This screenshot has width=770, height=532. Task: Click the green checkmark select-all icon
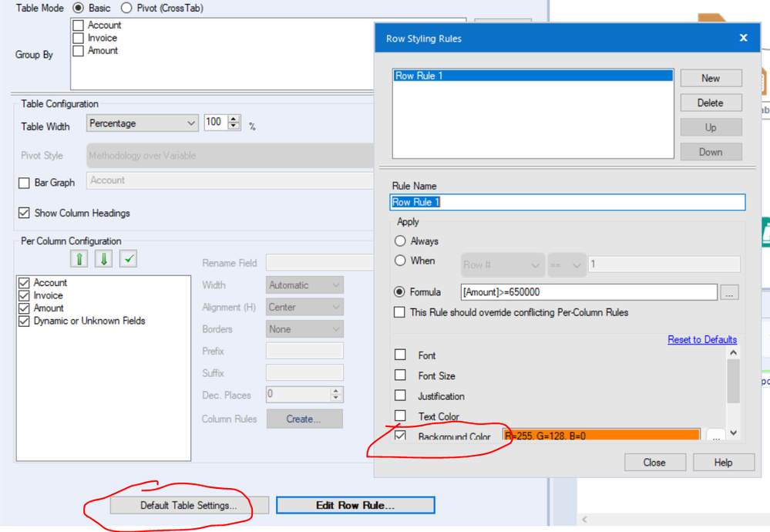pos(128,258)
